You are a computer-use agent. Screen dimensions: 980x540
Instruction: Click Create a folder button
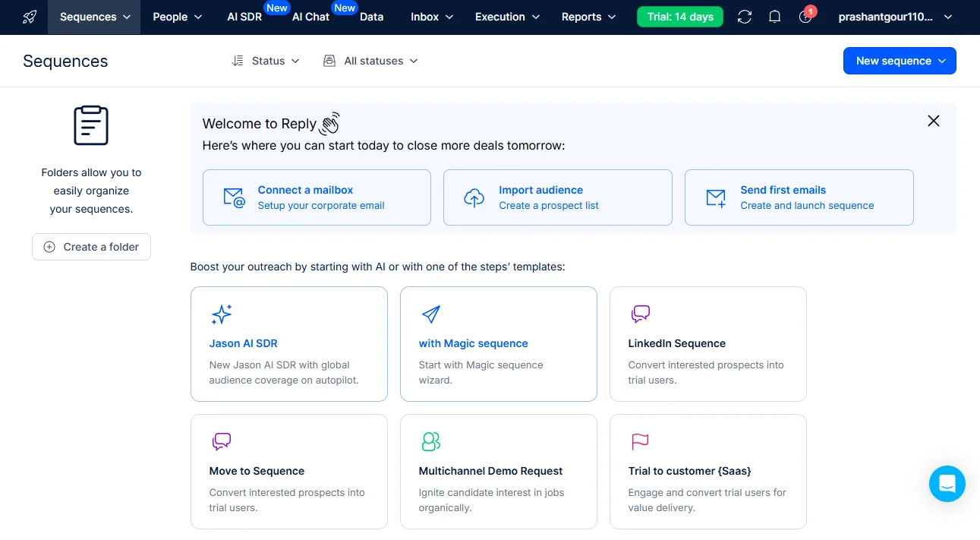[91, 247]
